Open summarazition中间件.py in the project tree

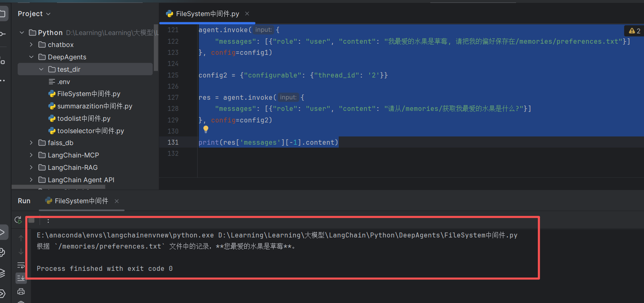coord(94,106)
